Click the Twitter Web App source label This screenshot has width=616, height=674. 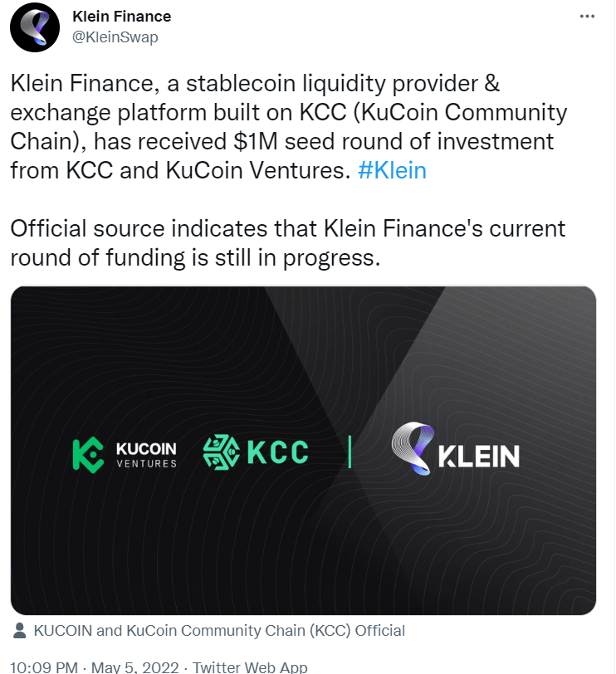click(251, 666)
